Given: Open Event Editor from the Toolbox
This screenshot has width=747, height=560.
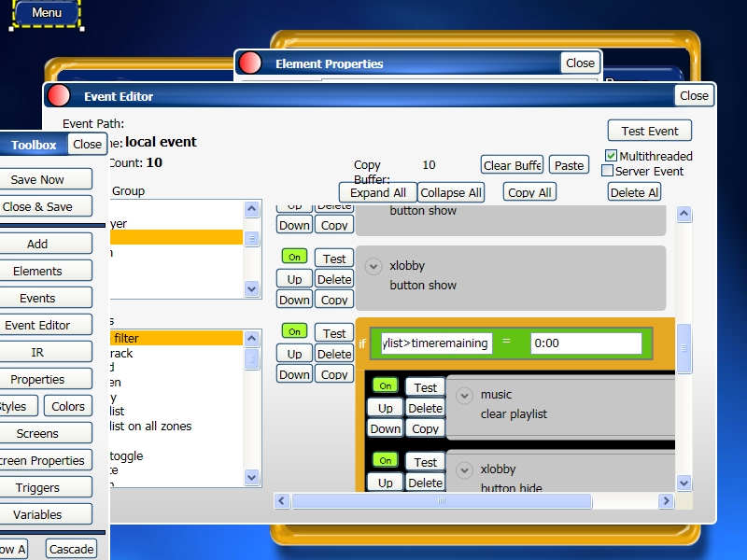Looking at the screenshot, I should tap(37, 325).
